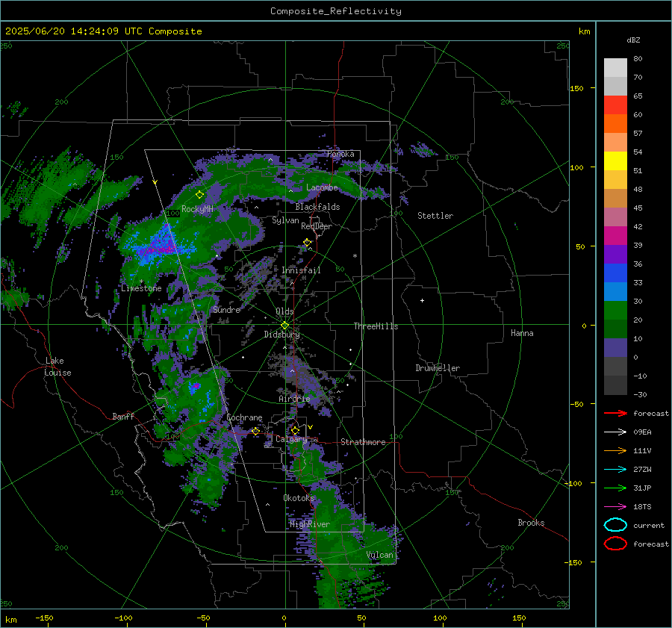The width and height of the screenshot is (672, 628).
Task: Select the light gray 80 dBZ swatch
Action: [615, 67]
